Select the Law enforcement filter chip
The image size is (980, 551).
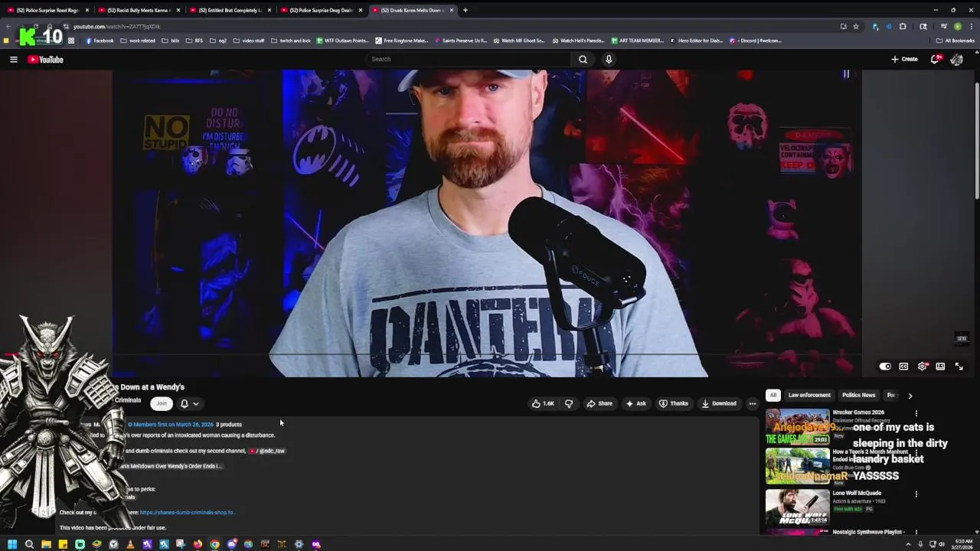809,395
